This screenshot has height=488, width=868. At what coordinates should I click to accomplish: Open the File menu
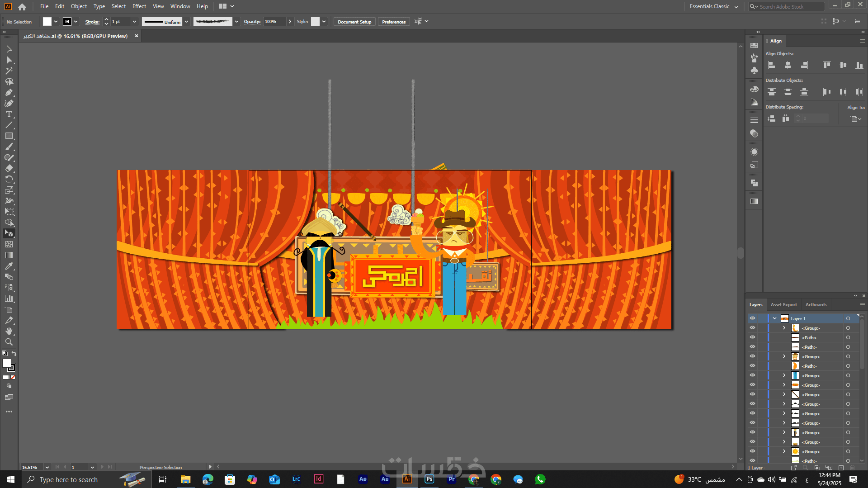(x=44, y=6)
